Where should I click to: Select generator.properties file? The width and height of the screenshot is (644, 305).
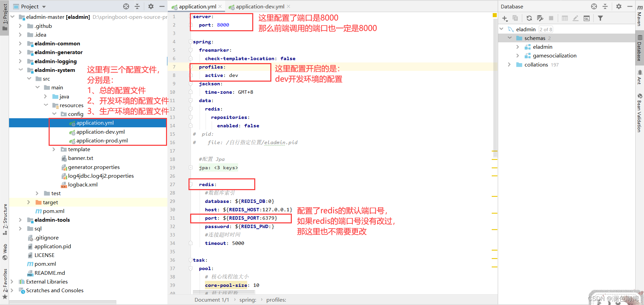[94, 167]
